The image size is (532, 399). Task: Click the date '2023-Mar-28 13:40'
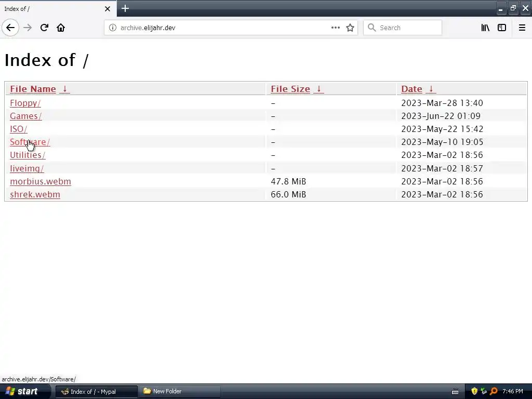pos(442,103)
